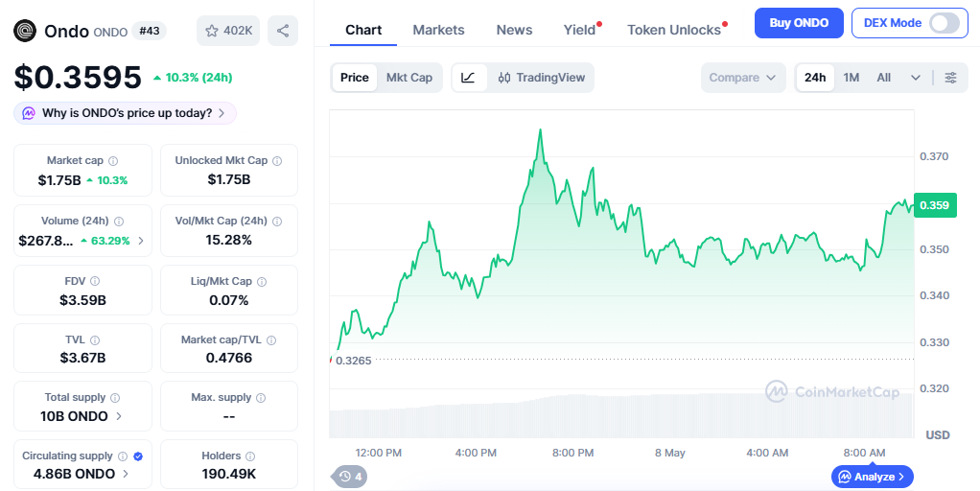The width and height of the screenshot is (980, 491).
Task: Click the 0.4766 Market cap/TVL value
Action: click(229, 358)
